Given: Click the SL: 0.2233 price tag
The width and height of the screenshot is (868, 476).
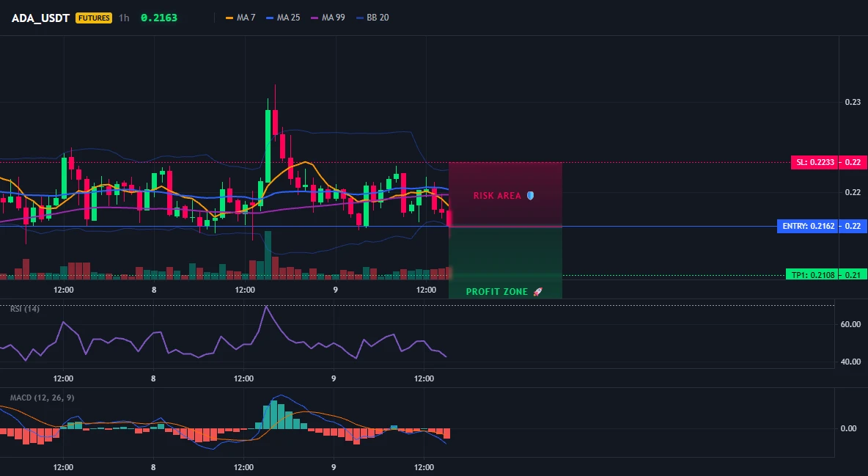Looking at the screenshot, I should [814, 162].
